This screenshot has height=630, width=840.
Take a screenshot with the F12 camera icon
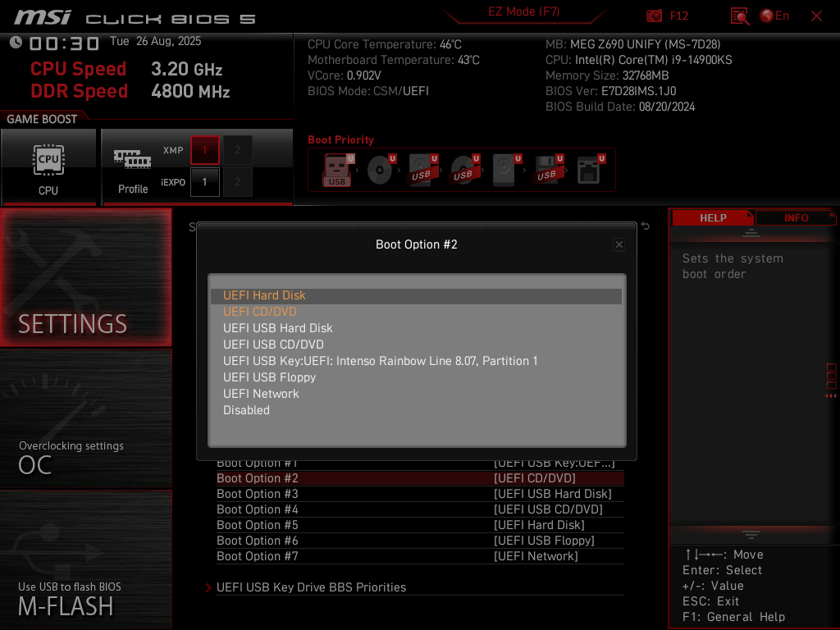654,16
